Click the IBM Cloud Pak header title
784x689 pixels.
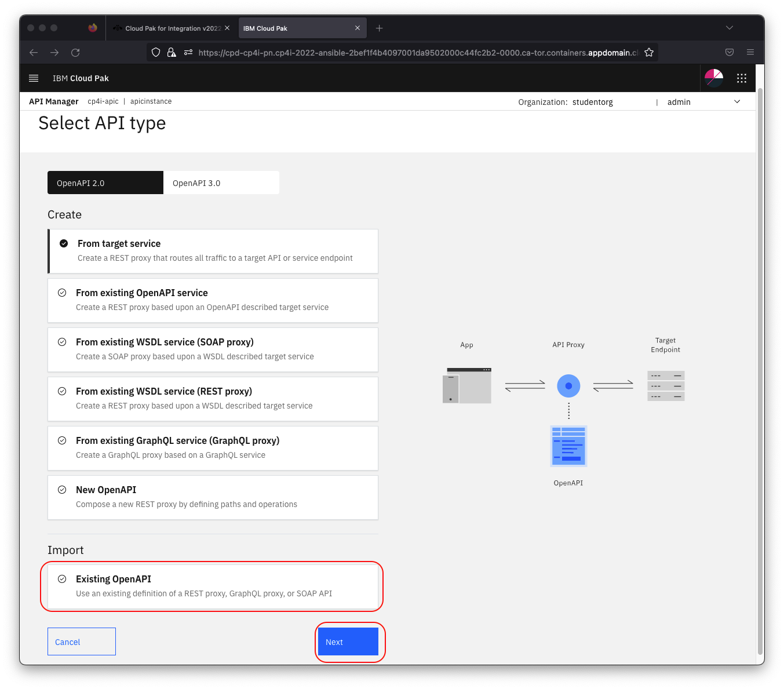click(x=81, y=78)
